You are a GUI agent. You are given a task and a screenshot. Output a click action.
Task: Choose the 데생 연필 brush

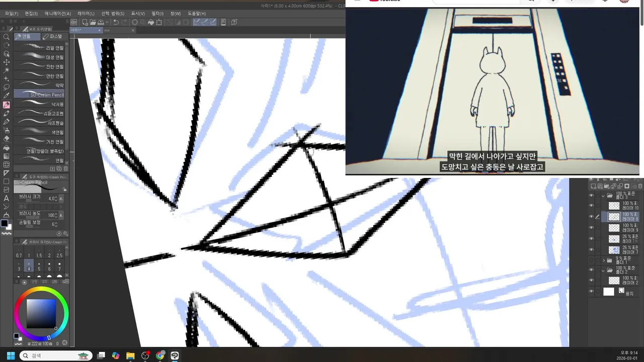tap(39, 57)
